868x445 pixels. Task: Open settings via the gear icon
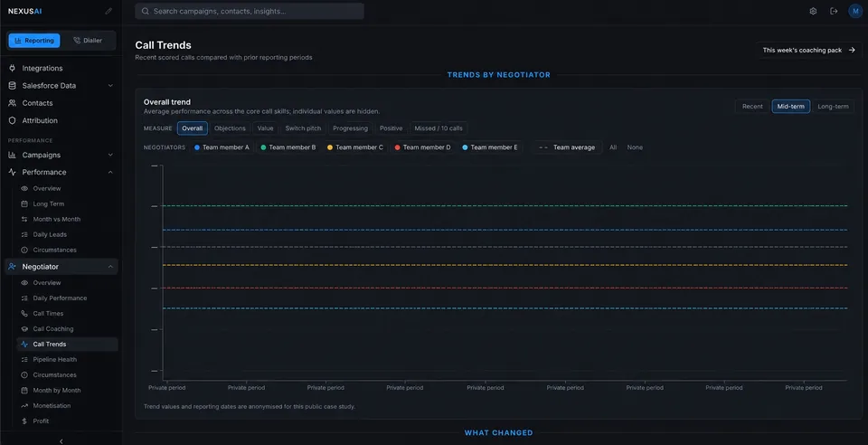[813, 11]
